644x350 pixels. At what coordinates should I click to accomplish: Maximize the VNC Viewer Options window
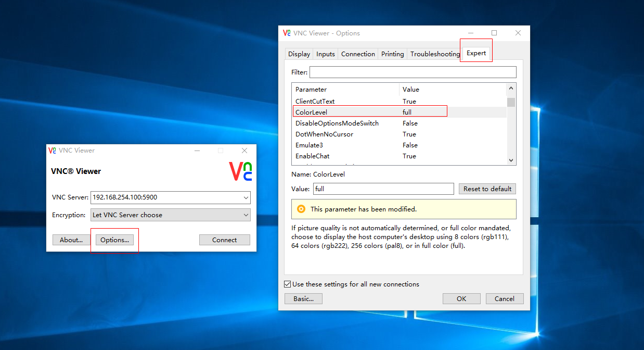[x=494, y=33]
